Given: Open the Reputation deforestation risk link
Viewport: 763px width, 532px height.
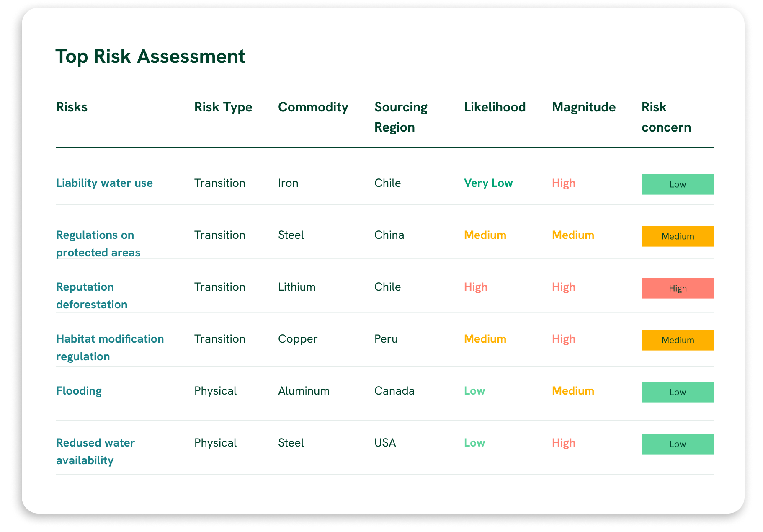Looking at the screenshot, I should click(92, 295).
